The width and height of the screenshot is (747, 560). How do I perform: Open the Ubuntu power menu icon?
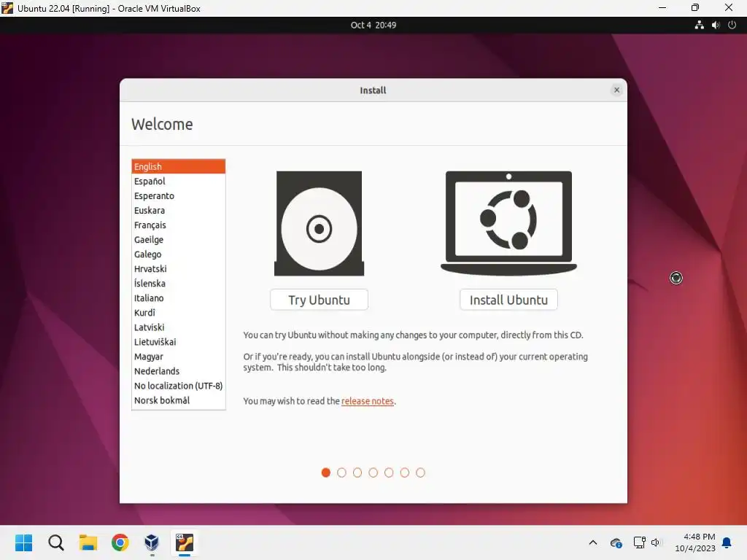coord(732,25)
